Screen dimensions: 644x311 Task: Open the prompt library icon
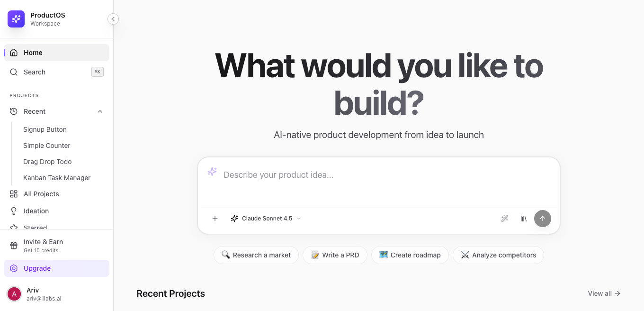pyautogui.click(x=523, y=219)
